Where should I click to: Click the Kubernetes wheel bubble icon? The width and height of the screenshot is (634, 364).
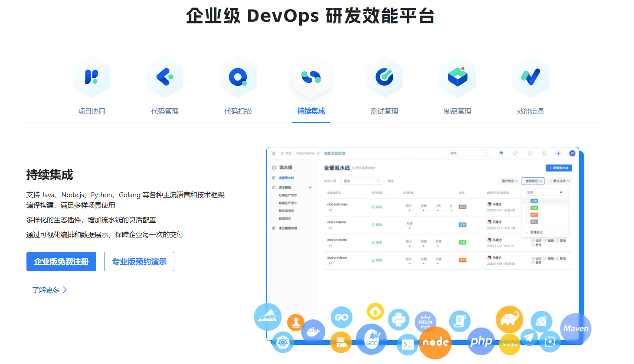click(283, 342)
